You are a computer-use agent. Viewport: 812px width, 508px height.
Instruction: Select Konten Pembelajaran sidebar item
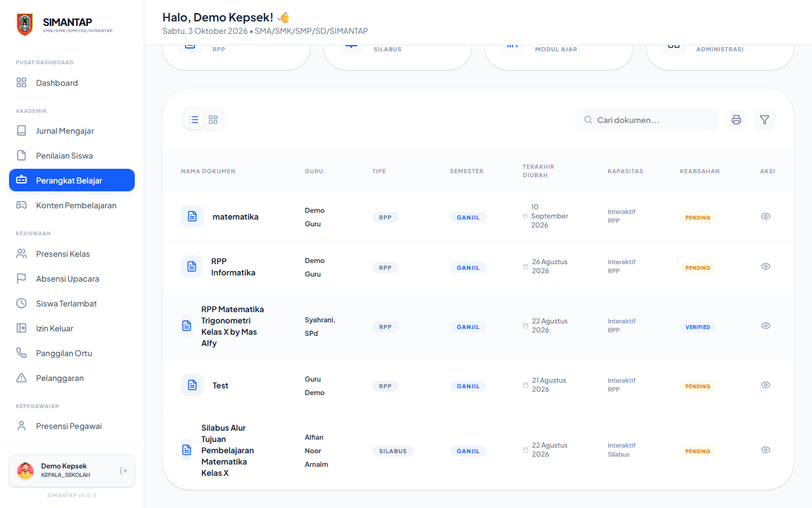[x=72, y=205]
